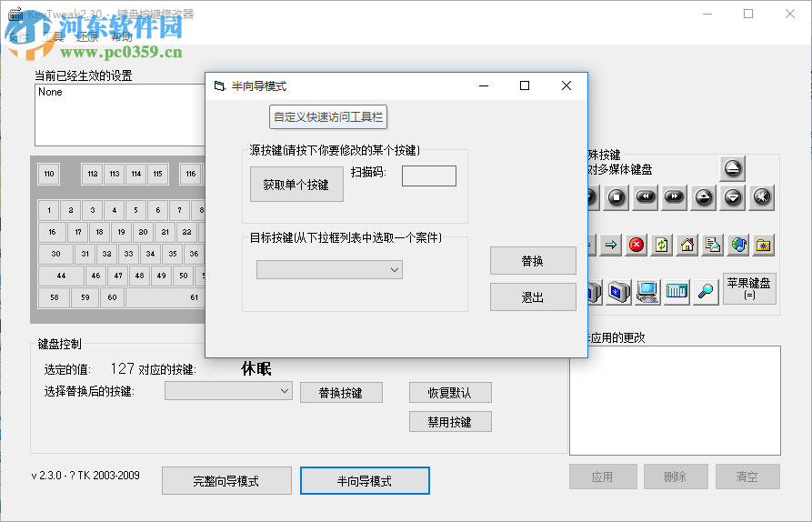The image size is (812, 522).
Task: Click keyboard key 47
Action: [x=118, y=276]
